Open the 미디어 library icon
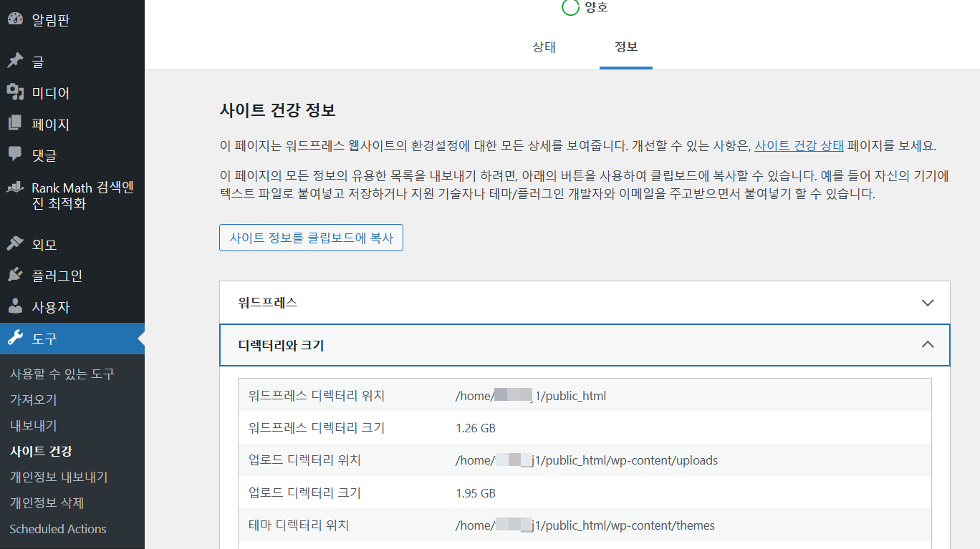The height and width of the screenshot is (549, 980). pos(16,92)
